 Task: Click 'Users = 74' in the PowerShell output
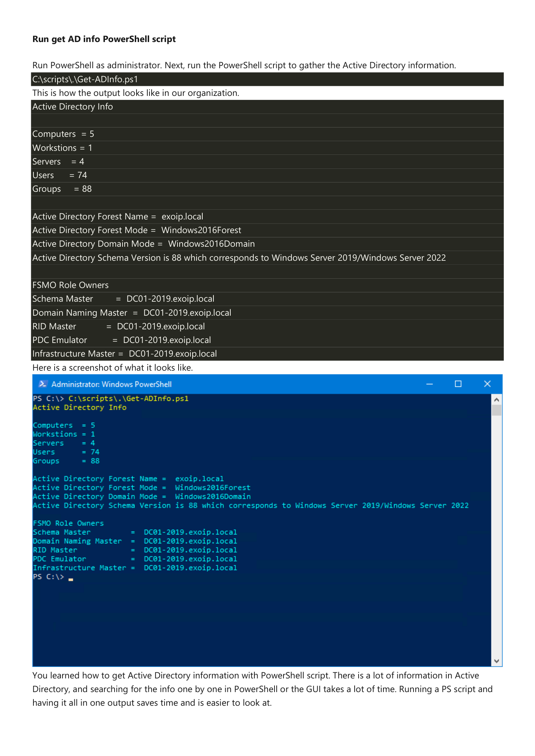pyautogui.click(x=66, y=452)
